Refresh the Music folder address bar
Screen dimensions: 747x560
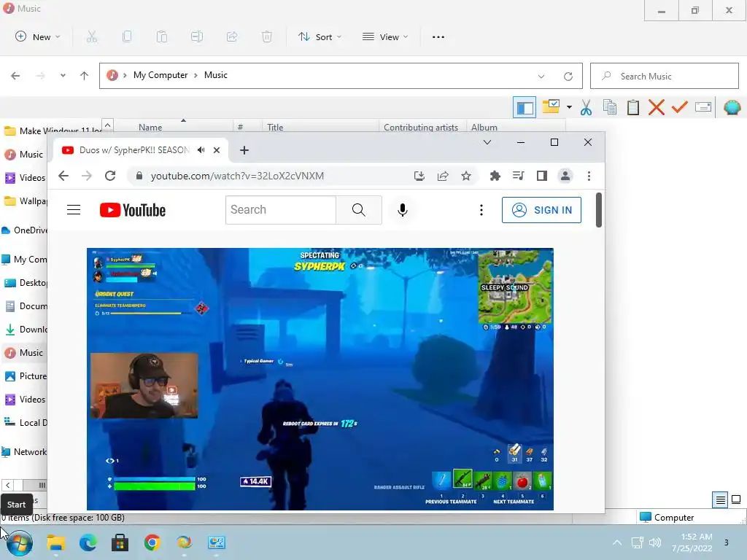click(568, 76)
